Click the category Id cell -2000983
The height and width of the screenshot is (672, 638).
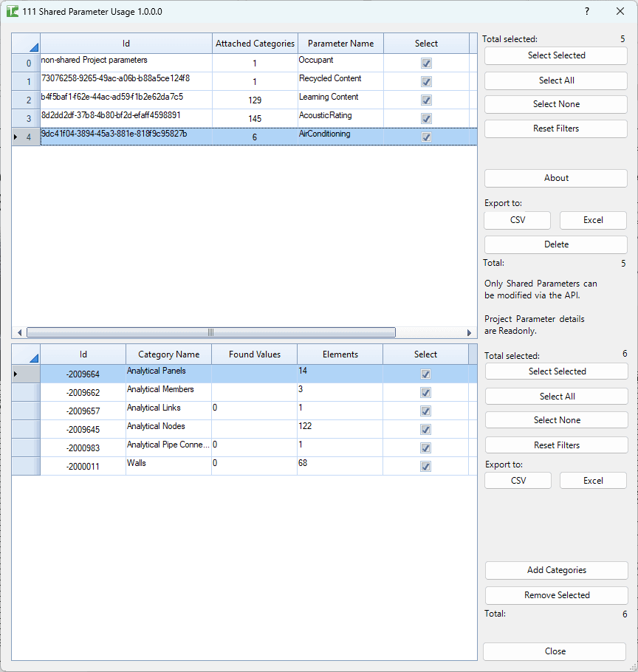[x=83, y=448]
